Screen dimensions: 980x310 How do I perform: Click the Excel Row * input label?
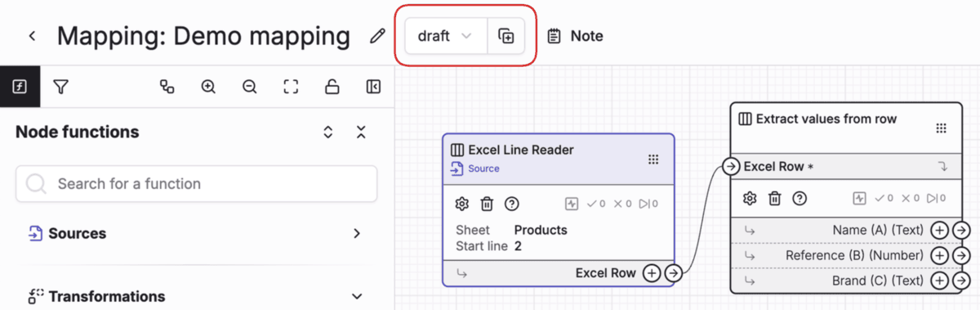point(778,167)
